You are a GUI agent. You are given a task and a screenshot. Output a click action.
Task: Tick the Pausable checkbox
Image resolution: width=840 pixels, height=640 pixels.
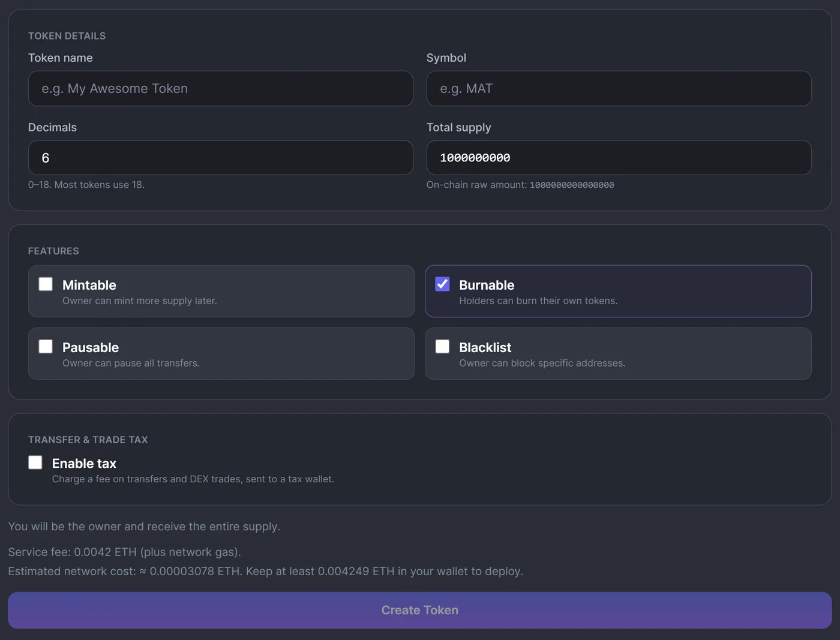46,347
